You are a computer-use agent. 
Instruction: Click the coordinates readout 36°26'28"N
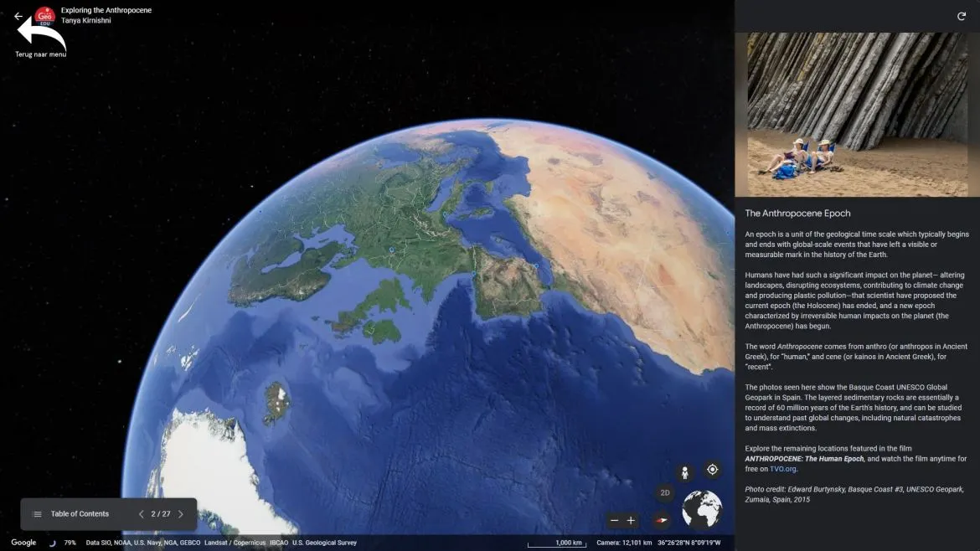(689, 543)
